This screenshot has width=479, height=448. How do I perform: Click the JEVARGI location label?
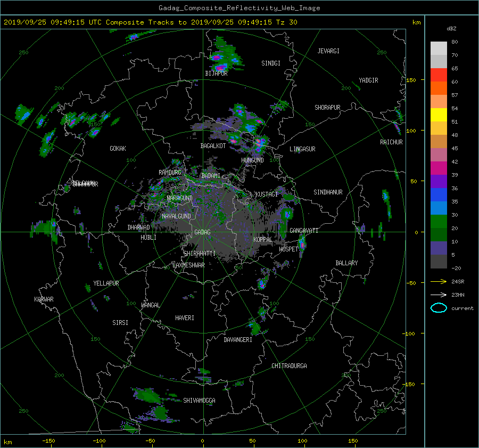[328, 51]
